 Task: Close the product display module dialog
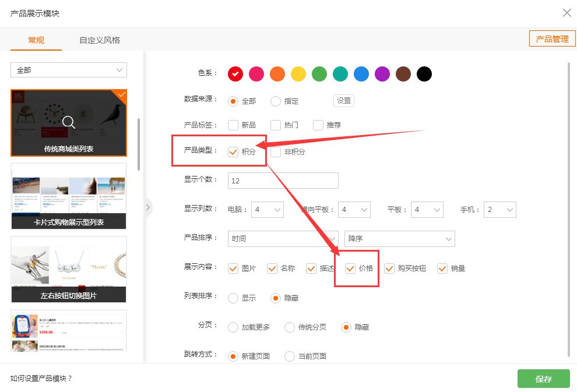point(566,13)
